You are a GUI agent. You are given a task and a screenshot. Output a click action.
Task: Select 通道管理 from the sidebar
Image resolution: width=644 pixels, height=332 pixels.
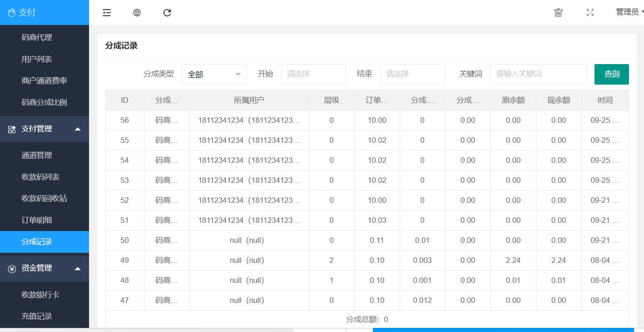[37, 155]
